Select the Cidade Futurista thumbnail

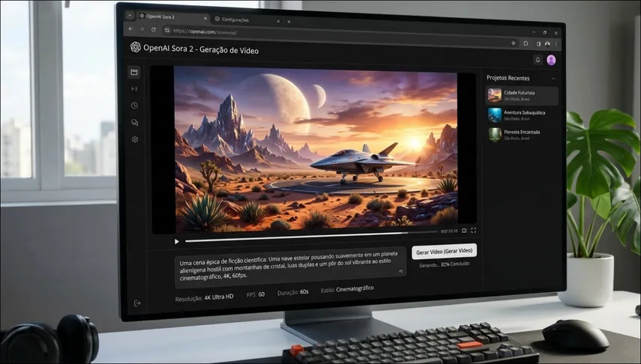click(x=495, y=95)
